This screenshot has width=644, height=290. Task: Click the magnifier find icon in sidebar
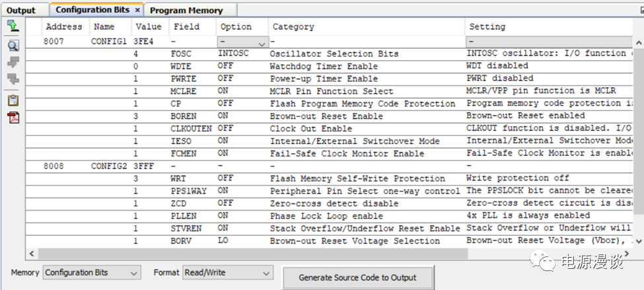pyautogui.click(x=13, y=46)
